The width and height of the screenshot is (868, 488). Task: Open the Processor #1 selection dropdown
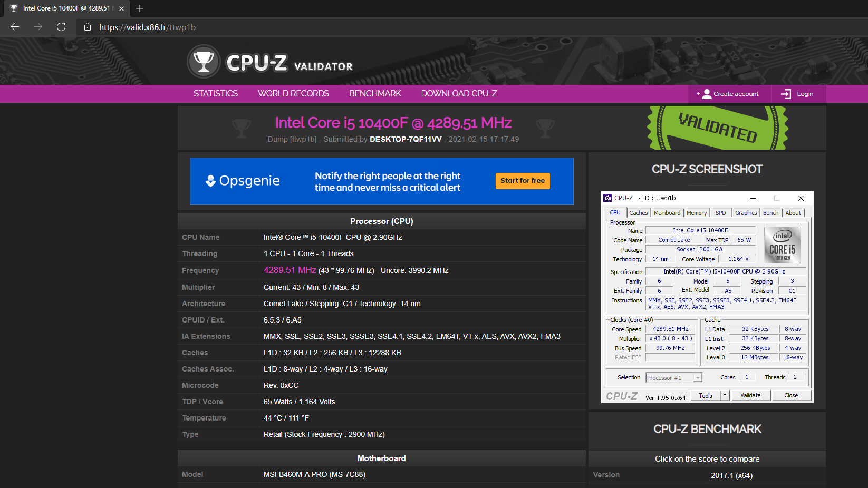(674, 378)
